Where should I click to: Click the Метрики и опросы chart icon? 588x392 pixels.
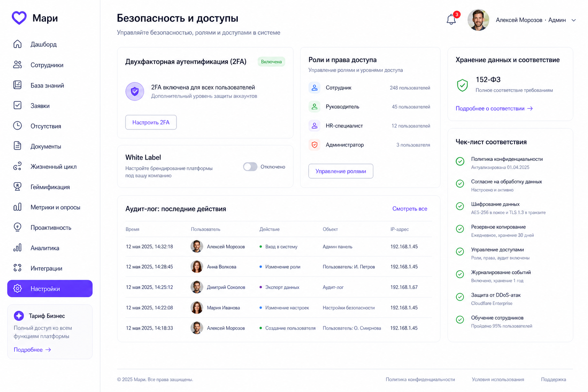[x=18, y=207]
